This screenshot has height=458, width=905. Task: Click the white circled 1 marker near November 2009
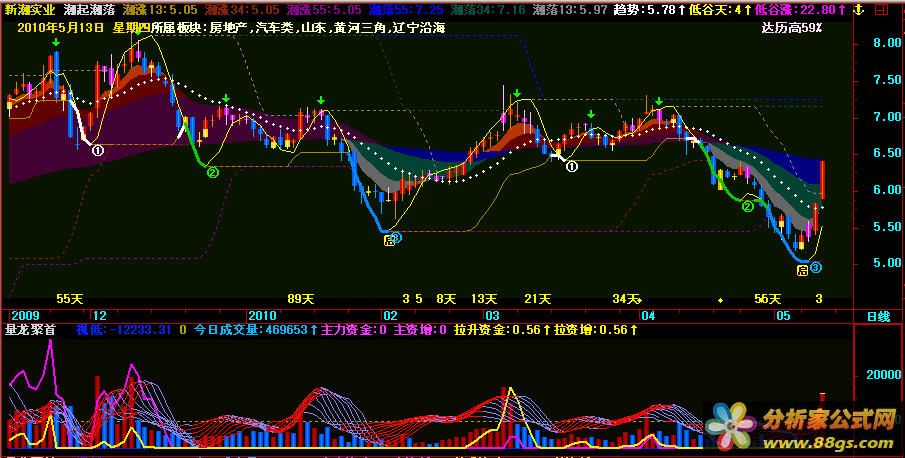[x=98, y=150]
